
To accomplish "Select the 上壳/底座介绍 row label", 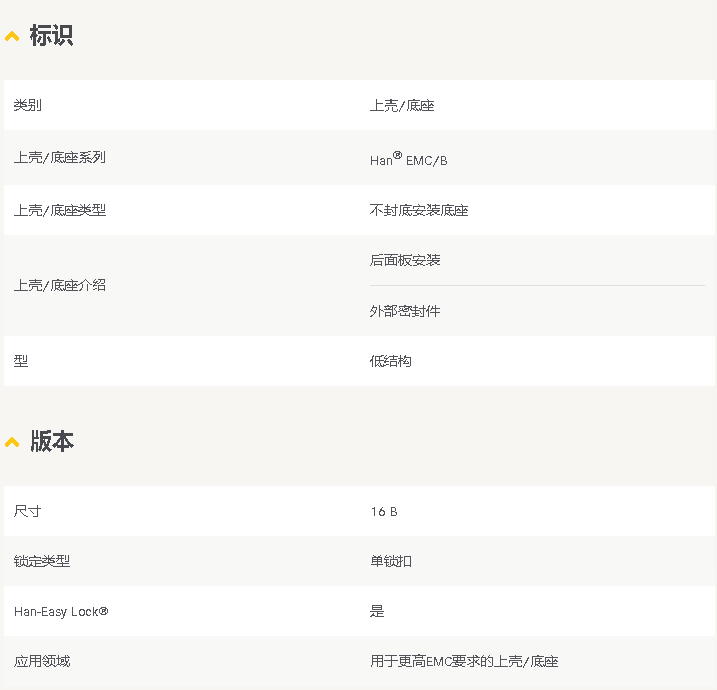I will 60,285.
